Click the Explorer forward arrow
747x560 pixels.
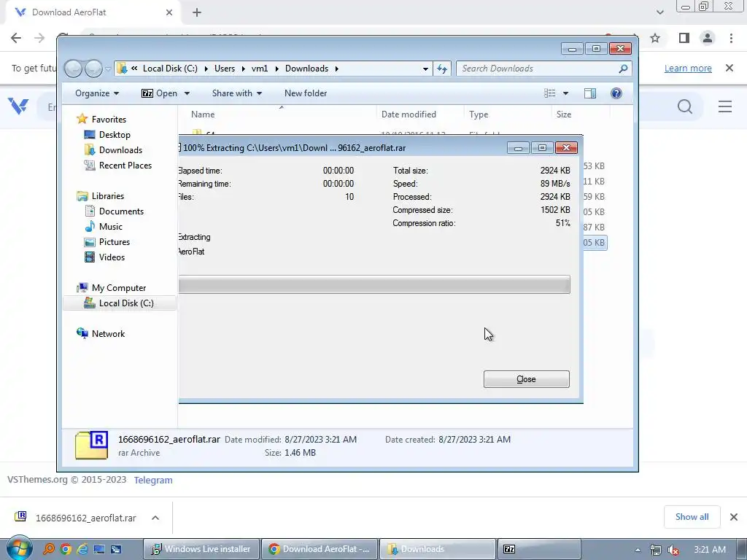click(93, 69)
